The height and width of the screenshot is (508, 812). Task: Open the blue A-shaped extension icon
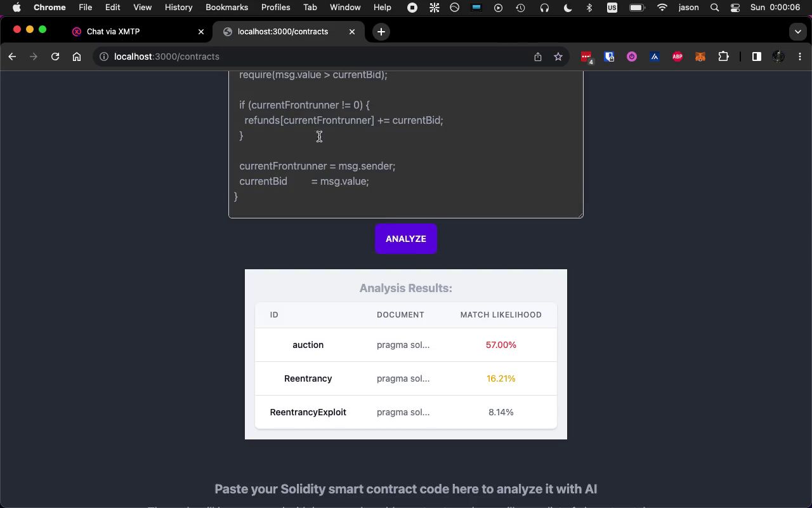tap(655, 57)
